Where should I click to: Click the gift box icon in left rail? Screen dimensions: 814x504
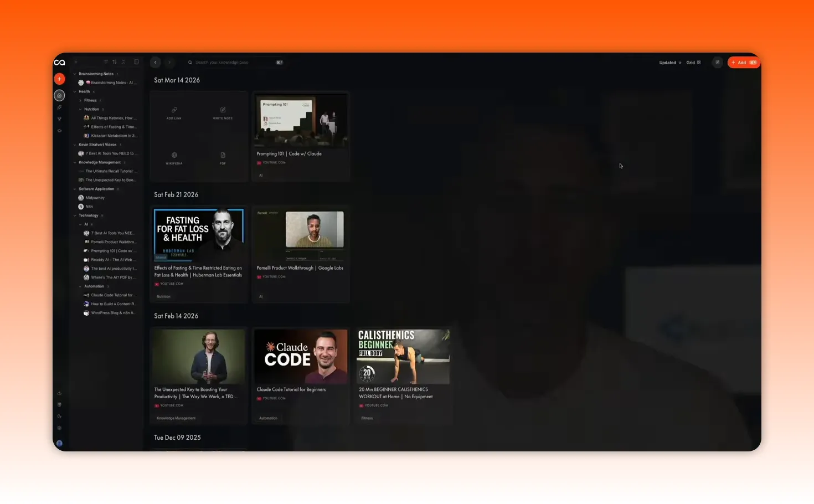59,405
